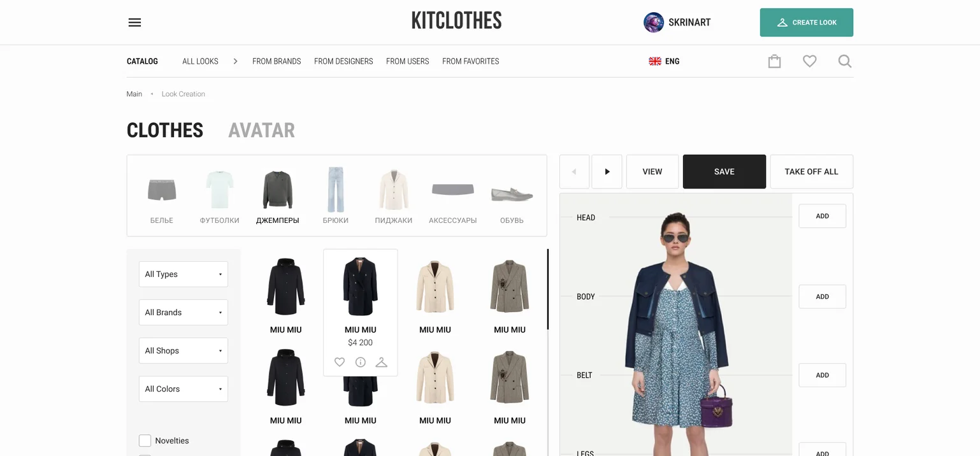This screenshot has width=980, height=456.
Task: Open From Brands menu item
Action: [x=277, y=61]
